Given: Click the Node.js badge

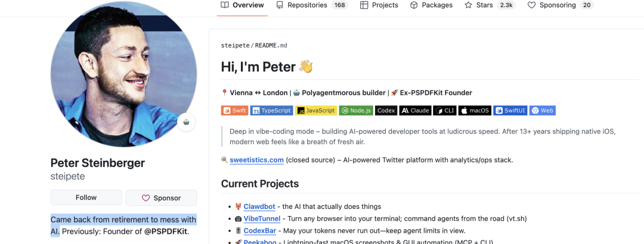Looking at the screenshot, I should [x=356, y=110].
